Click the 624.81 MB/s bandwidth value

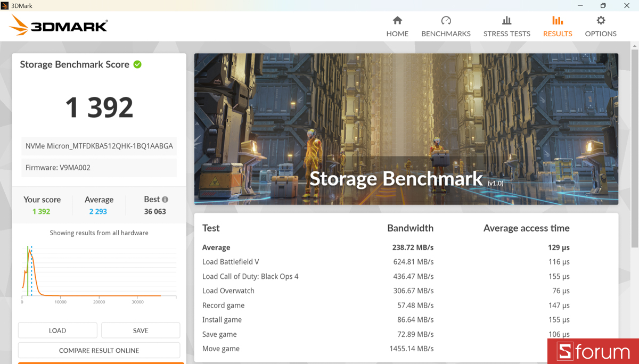(x=413, y=262)
